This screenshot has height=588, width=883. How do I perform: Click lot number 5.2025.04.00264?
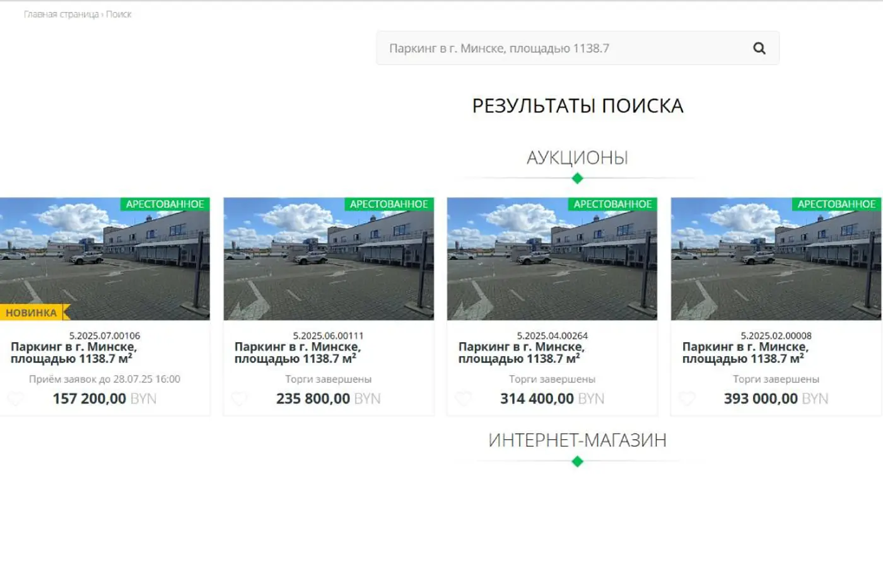[552, 336]
